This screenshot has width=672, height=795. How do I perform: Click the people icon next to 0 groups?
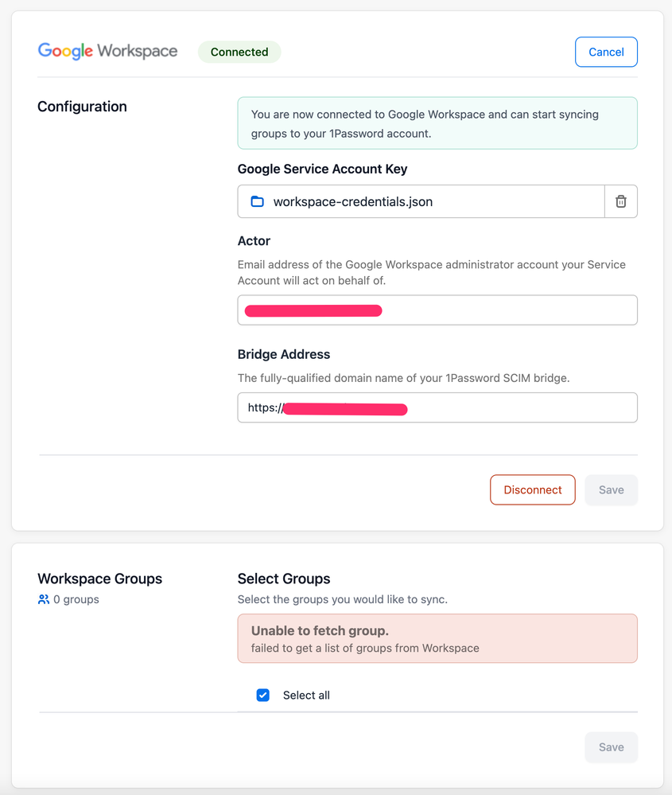(44, 599)
